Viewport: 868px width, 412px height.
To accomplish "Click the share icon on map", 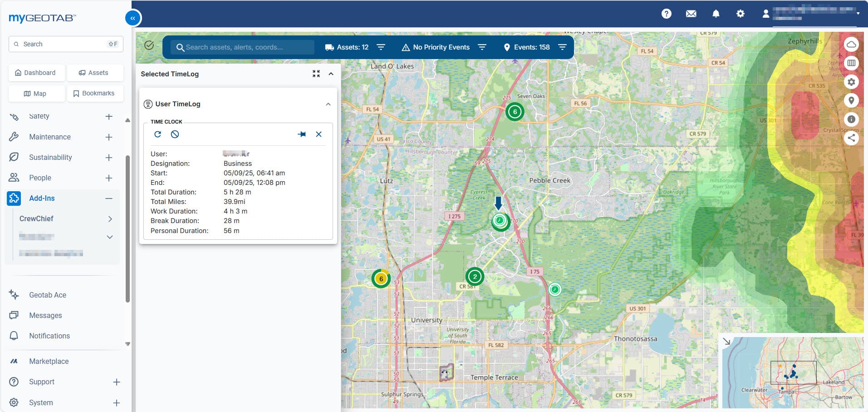I will click(x=851, y=138).
